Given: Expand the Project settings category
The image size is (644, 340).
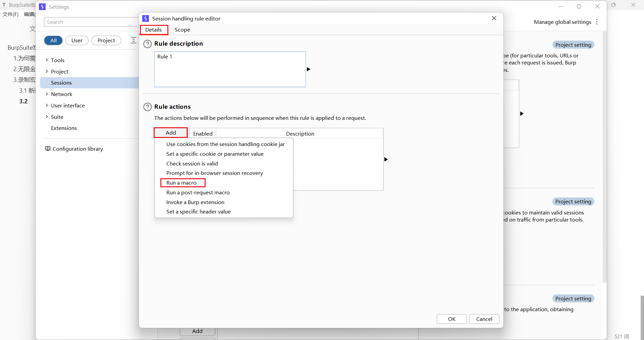Looking at the screenshot, I should coord(47,71).
